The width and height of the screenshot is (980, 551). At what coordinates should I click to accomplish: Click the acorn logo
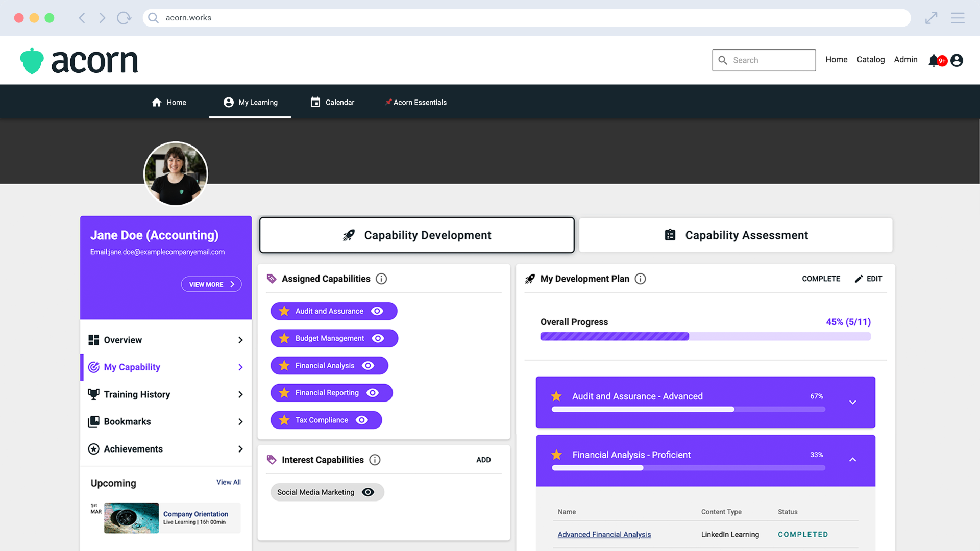click(x=79, y=61)
